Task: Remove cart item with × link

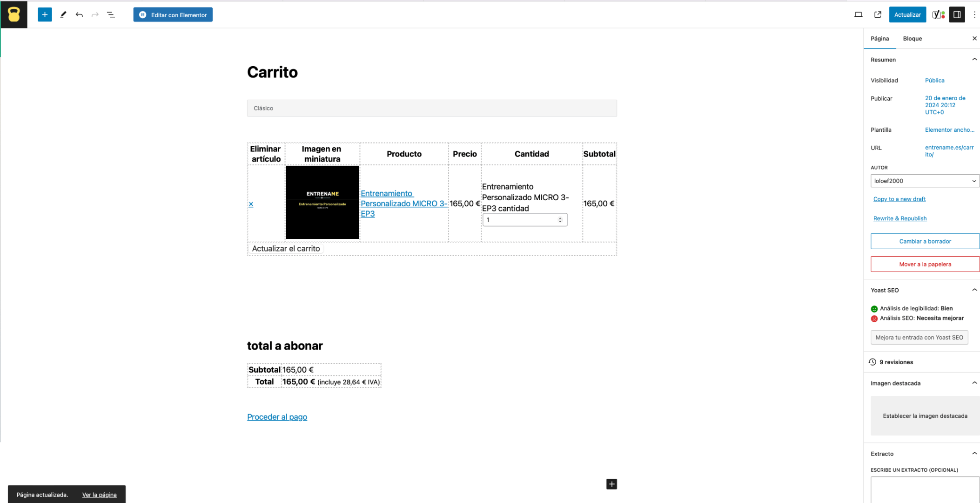Action: [x=251, y=204]
